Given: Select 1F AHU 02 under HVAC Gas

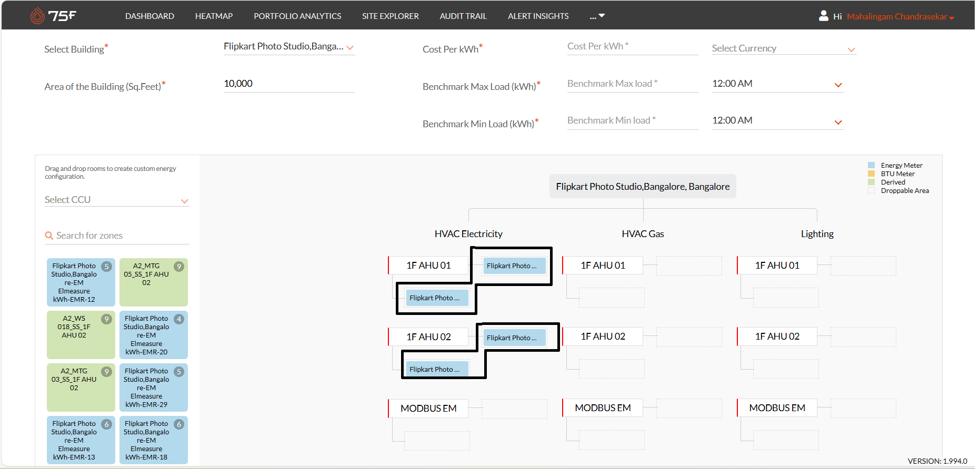Looking at the screenshot, I should [603, 337].
